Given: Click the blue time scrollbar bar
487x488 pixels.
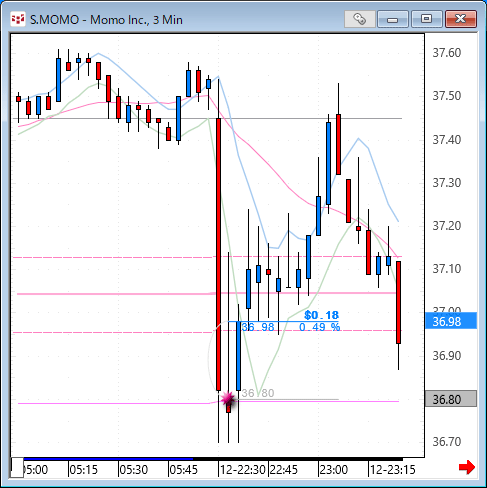Looking at the screenshot, I should click(x=108, y=459).
